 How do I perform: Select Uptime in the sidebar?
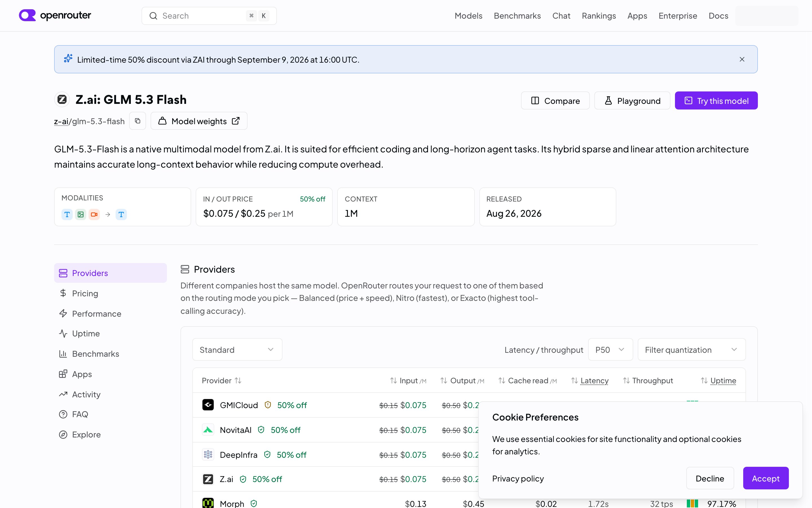(x=111, y=333)
